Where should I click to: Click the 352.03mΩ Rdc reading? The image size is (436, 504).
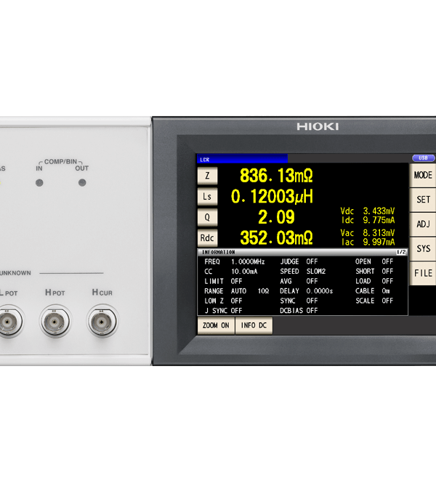276,238
